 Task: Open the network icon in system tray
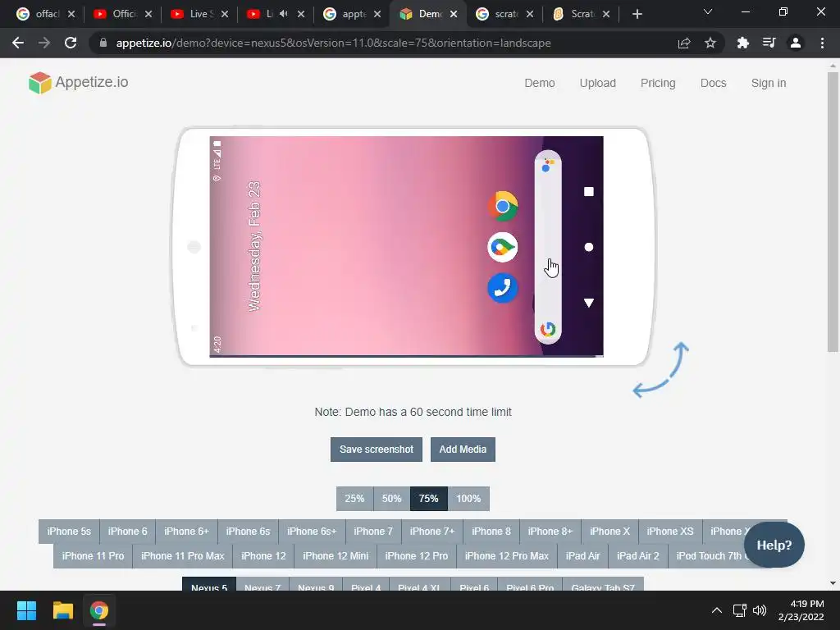(740, 610)
